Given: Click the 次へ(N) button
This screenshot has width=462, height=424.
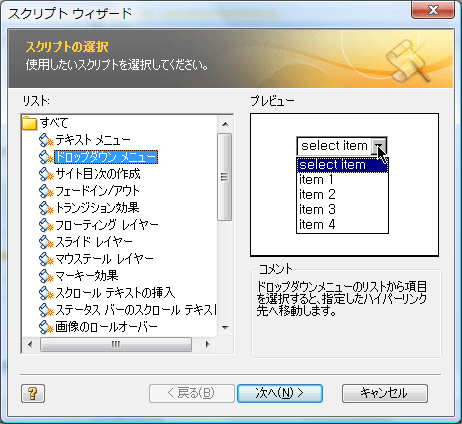Looking at the screenshot, I should pyautogui.click(x=280, y=393).
